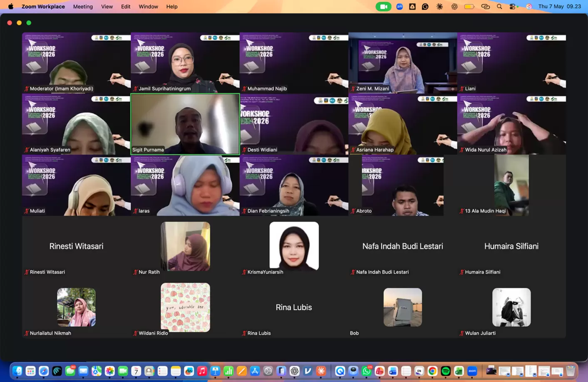
Task: Open Siri from the menu bar
Action: click(529, 7)
